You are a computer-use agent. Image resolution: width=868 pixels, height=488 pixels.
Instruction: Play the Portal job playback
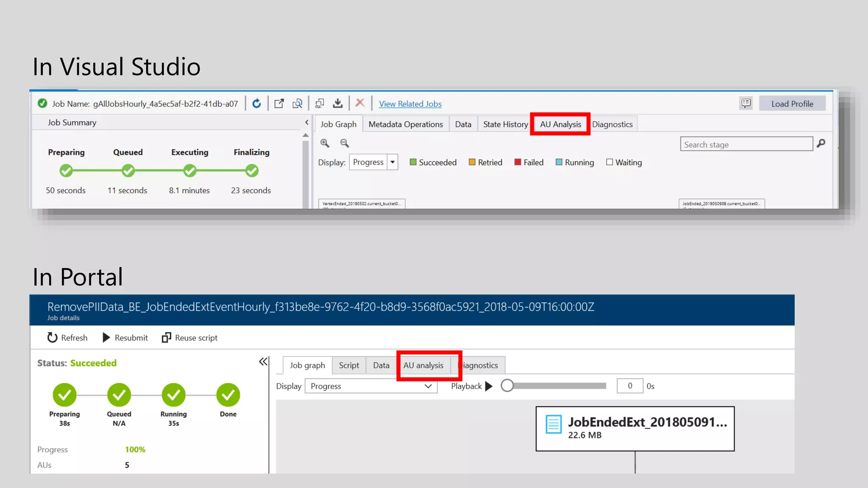coord(489,386)
